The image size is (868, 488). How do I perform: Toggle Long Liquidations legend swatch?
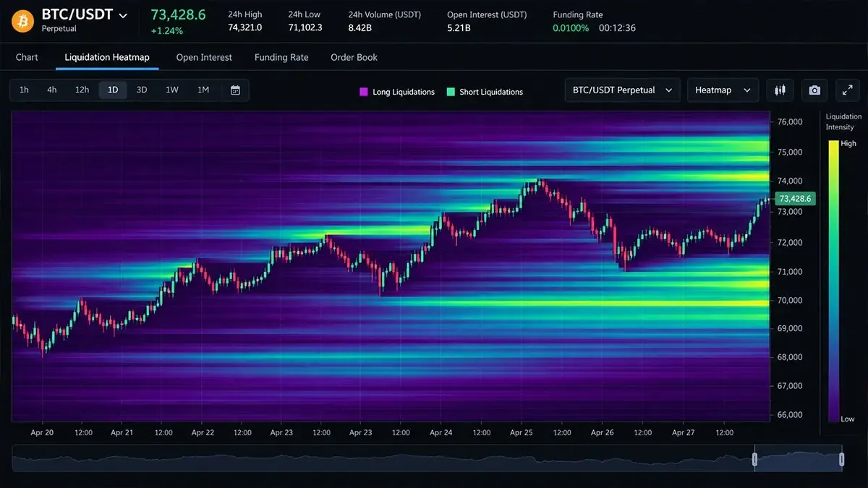point(364,93)
